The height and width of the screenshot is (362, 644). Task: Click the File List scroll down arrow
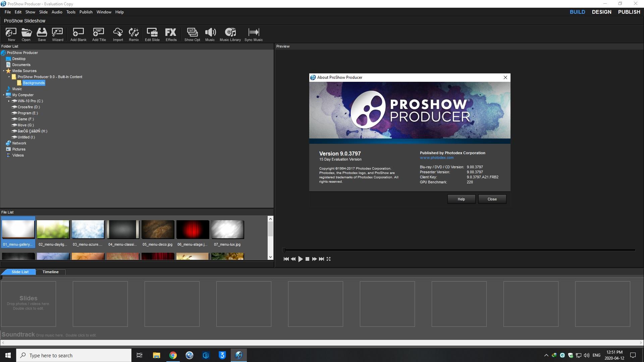(270, 257)
